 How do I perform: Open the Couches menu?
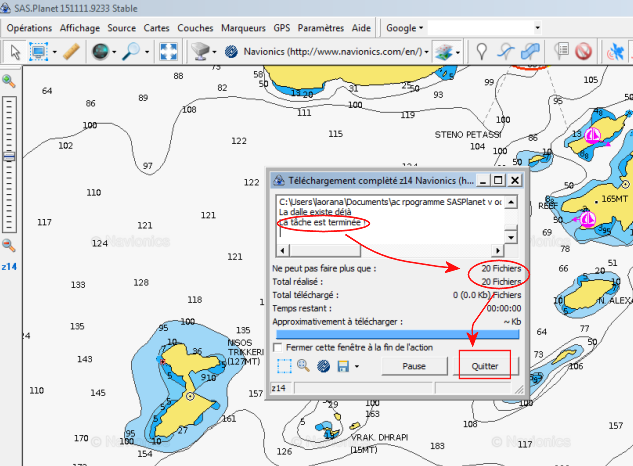pyautogui.click(x=195, y=28)
